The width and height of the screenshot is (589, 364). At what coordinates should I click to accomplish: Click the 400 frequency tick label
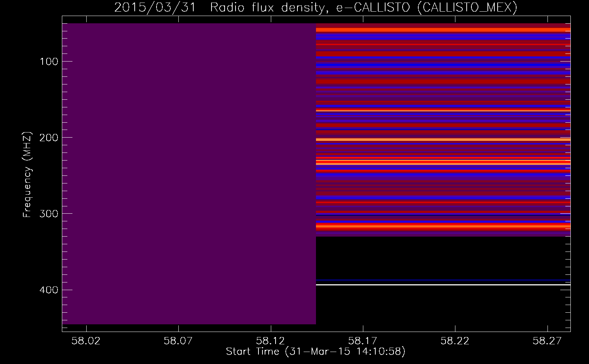tap(49, 290)
